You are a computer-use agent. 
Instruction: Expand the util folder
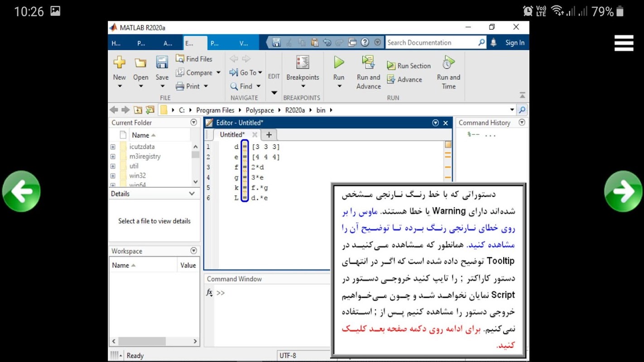coord(113,166)
